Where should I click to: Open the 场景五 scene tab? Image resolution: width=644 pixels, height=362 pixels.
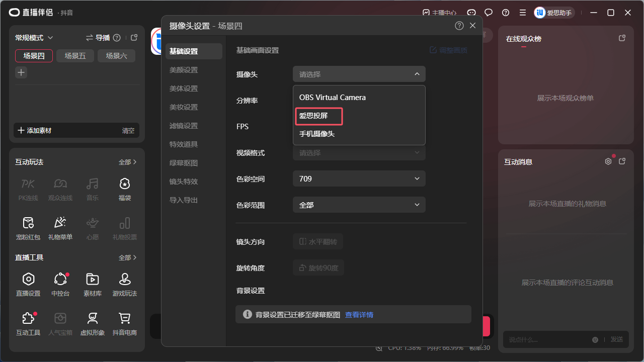tap(75, 56)
